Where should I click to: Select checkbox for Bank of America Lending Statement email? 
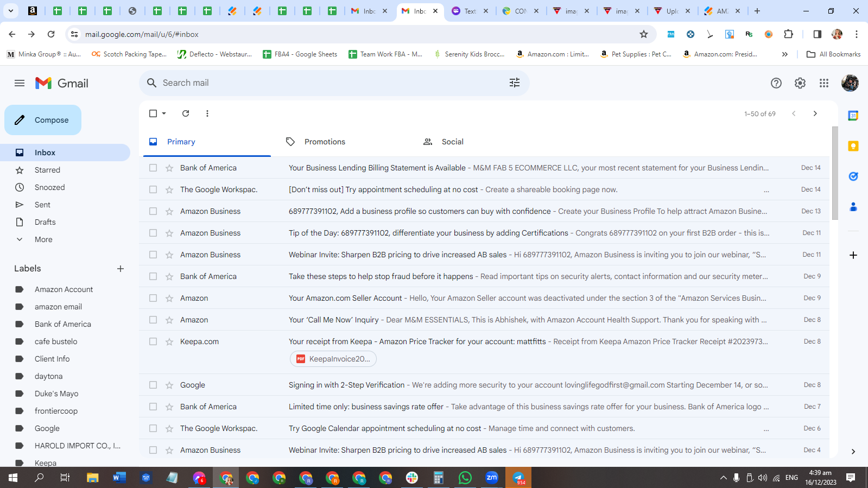coord(153,168)
